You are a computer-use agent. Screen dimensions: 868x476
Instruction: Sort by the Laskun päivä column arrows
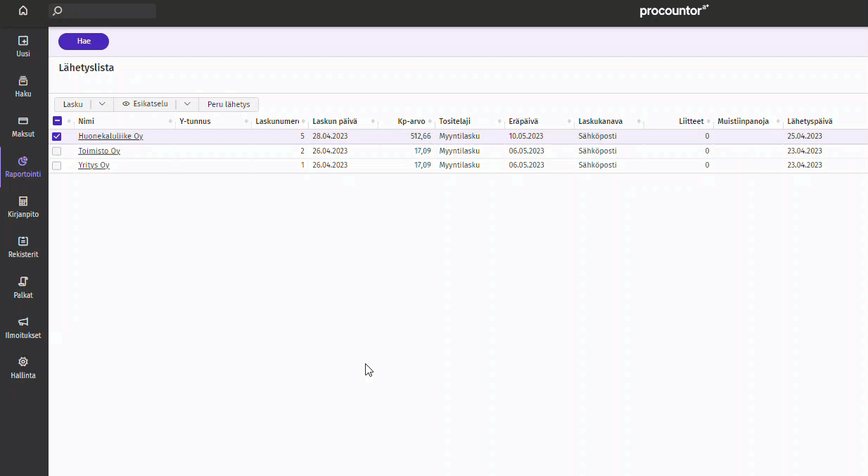(373, 122)
